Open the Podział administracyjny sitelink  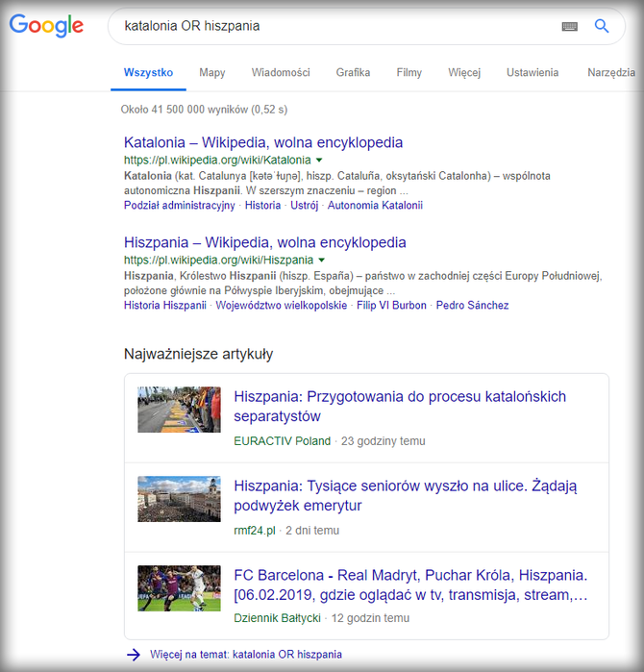coord(180,206)
